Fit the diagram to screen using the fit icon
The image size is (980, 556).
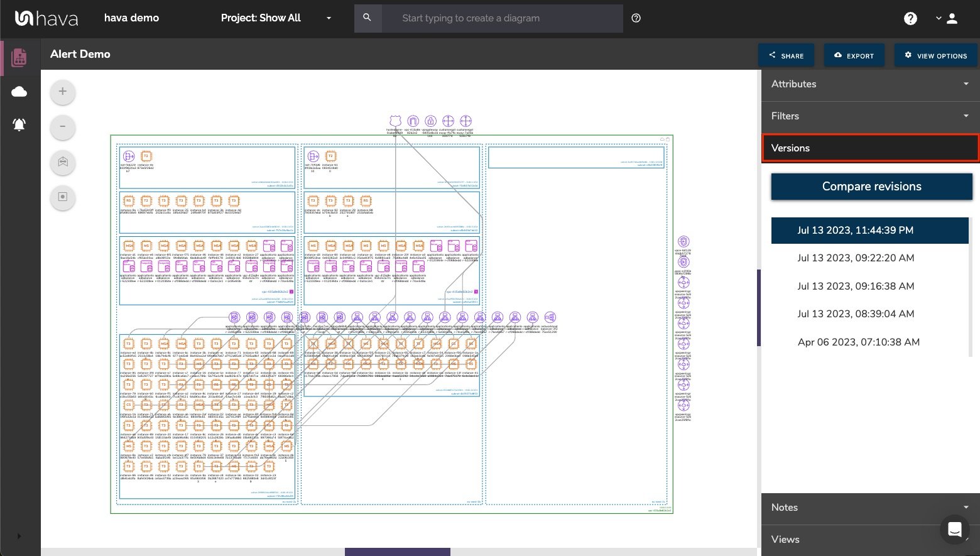click(62, 162)
